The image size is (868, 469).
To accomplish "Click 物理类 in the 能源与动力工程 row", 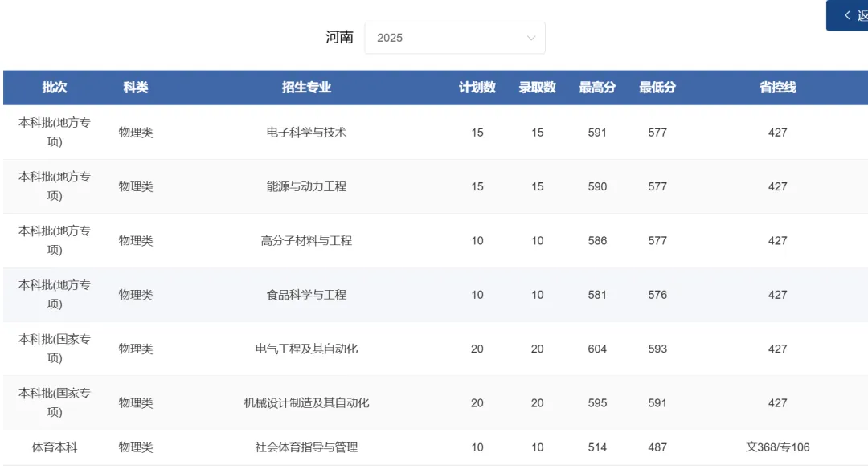I will 136,186.
